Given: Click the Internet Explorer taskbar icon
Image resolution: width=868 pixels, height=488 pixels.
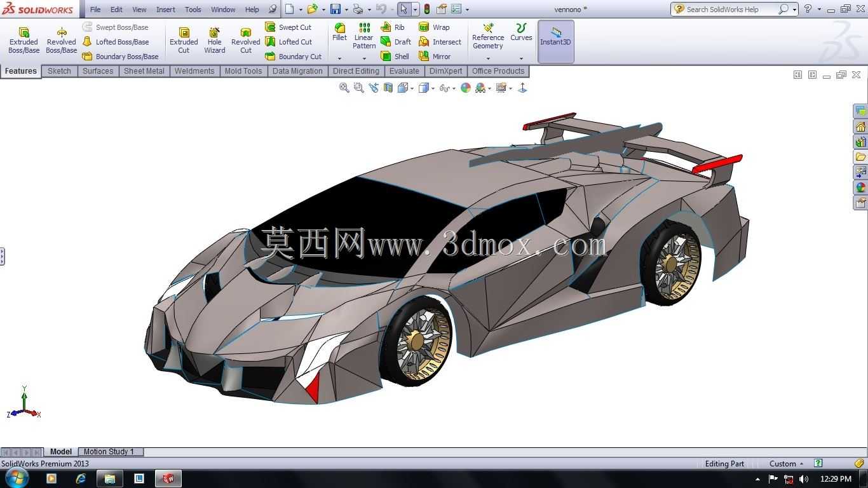Looking at the screenshot, I should click(81, 478).
